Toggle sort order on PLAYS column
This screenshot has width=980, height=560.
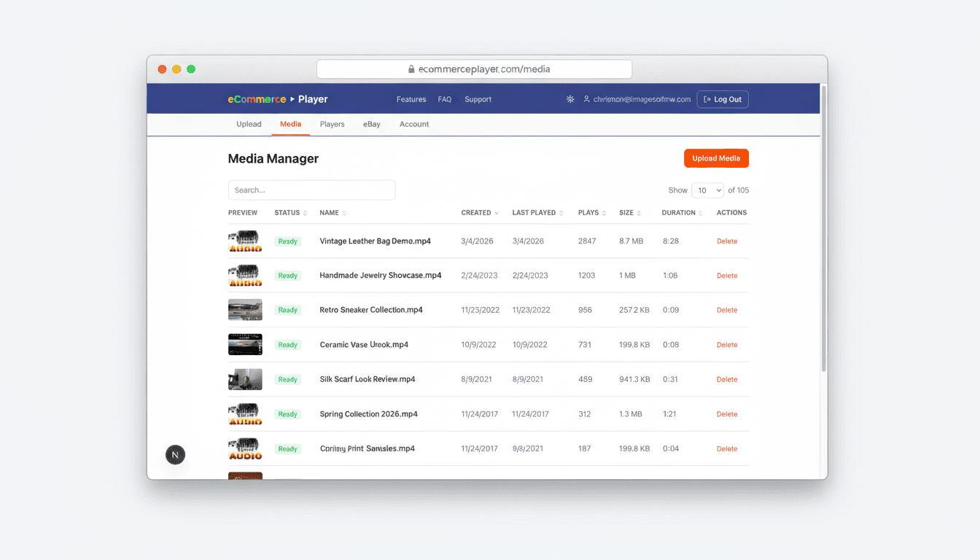click(x=603, y=212)
